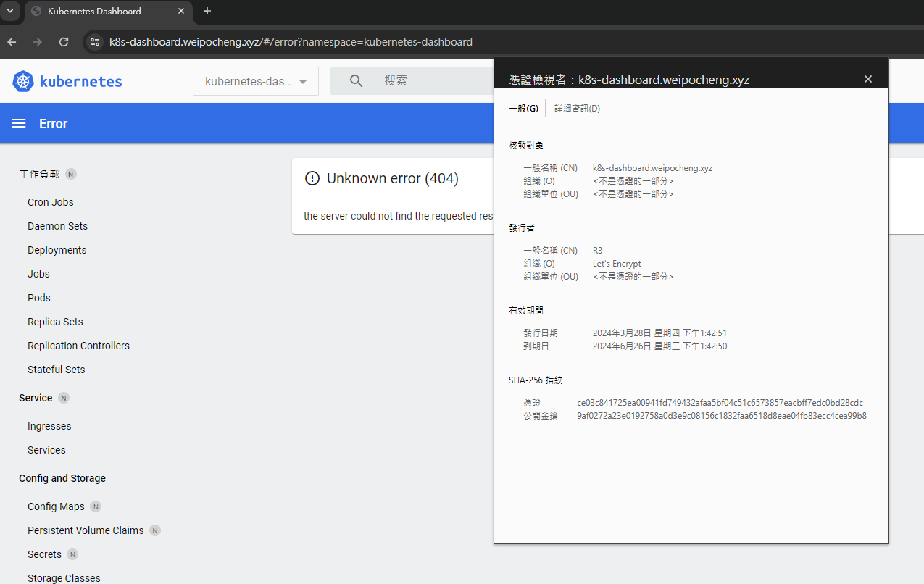Click the error exclamation icon
924x584 pixels.
coord(312,178)
